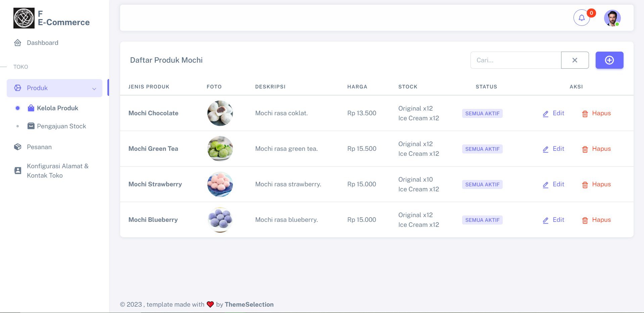Open the user profile avatar

pos(612,18)
